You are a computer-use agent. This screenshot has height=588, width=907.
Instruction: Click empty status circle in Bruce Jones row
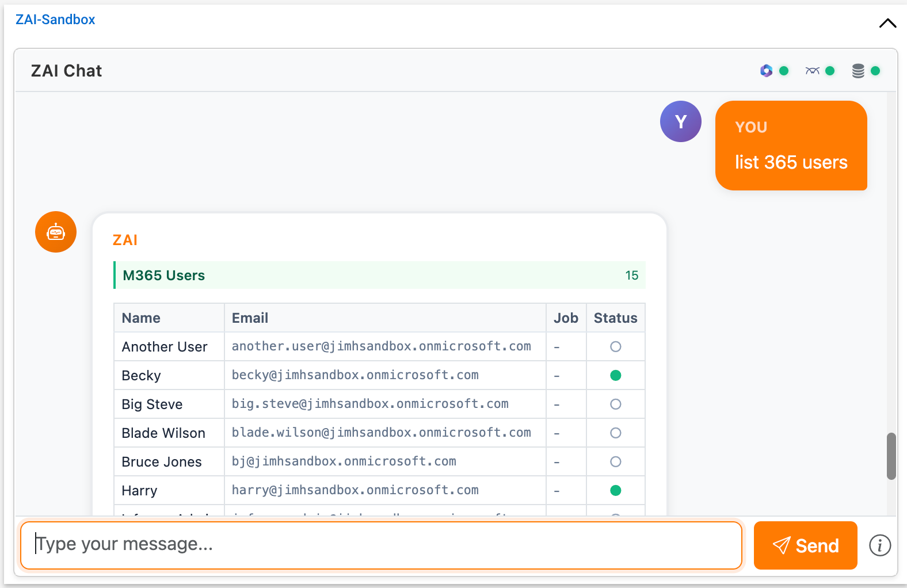coord(616,462)
